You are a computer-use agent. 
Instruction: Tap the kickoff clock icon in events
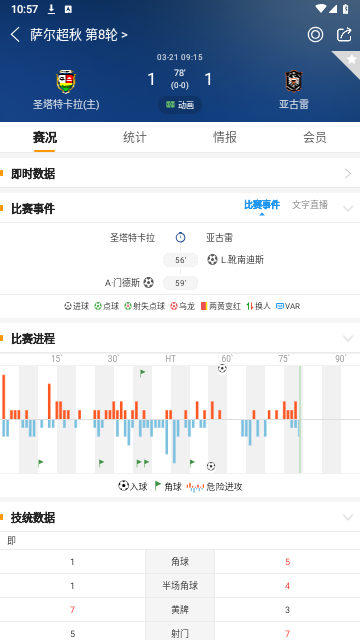tap(180, 238)
